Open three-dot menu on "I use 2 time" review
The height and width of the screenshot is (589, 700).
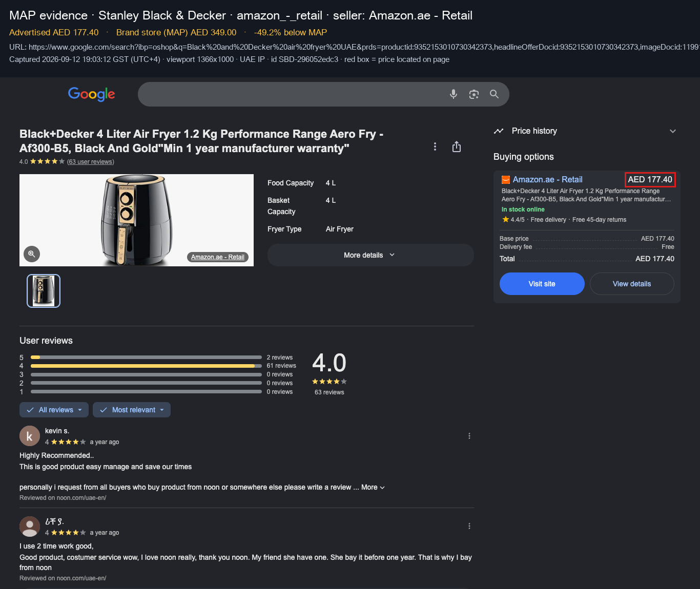469,526
